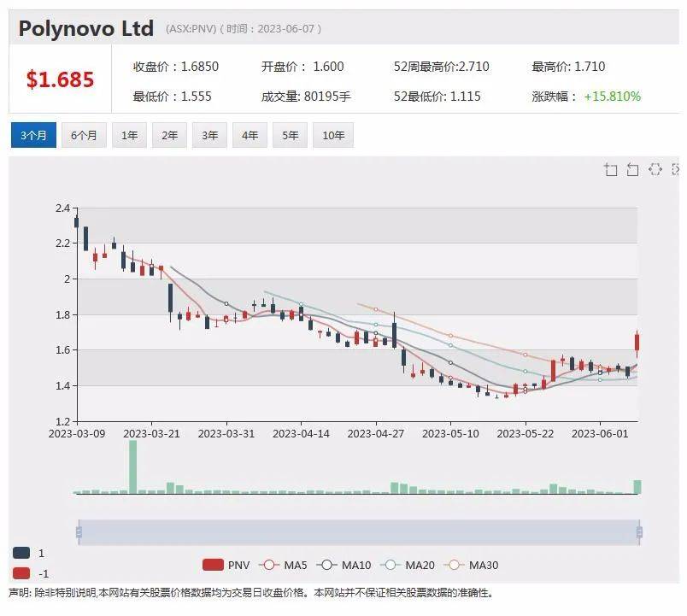Select the 3个月 time range tab
Screen dimensions: 687x616
click(x=33, y=135)
